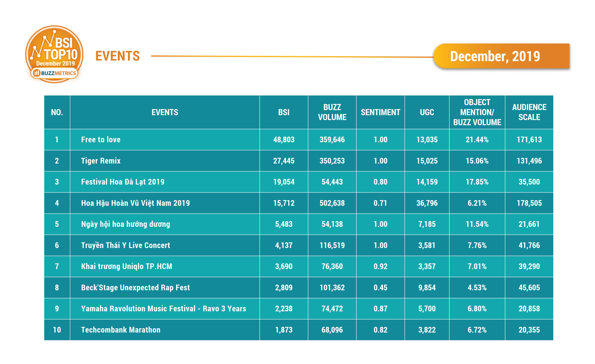Screen dimensions: 595x364
Task: Click object mention 11.54%
Action: 477,224
